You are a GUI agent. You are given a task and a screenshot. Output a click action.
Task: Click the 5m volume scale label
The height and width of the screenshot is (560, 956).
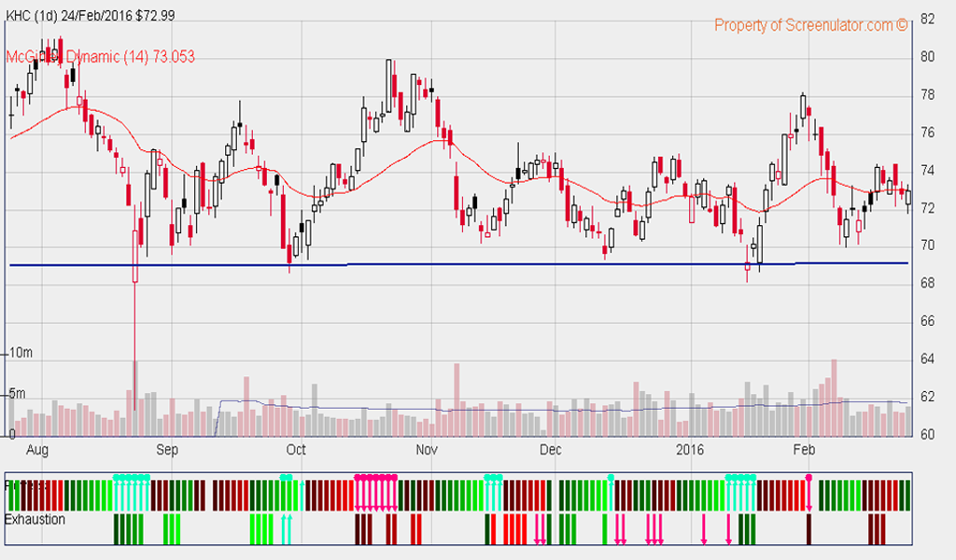(14, 393)
